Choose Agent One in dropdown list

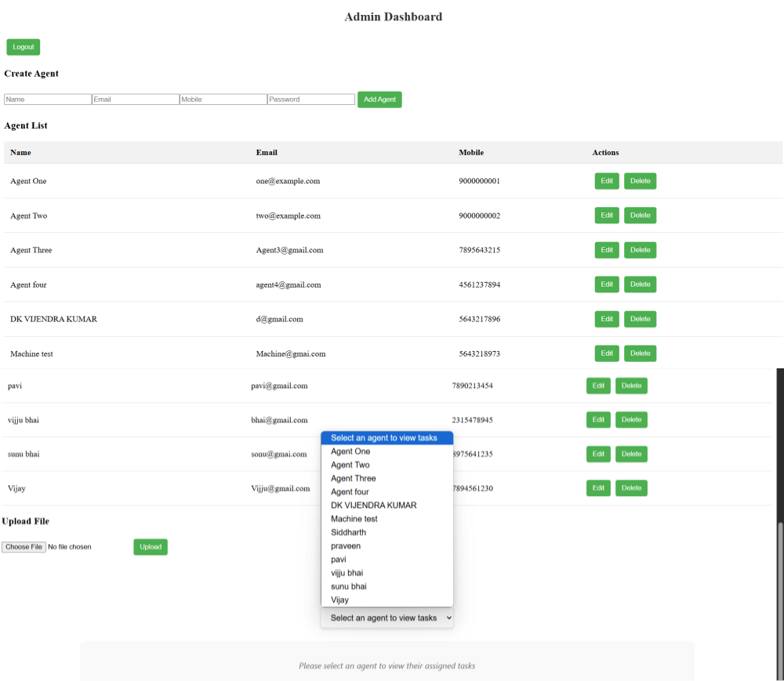click(x=387, y=451)
